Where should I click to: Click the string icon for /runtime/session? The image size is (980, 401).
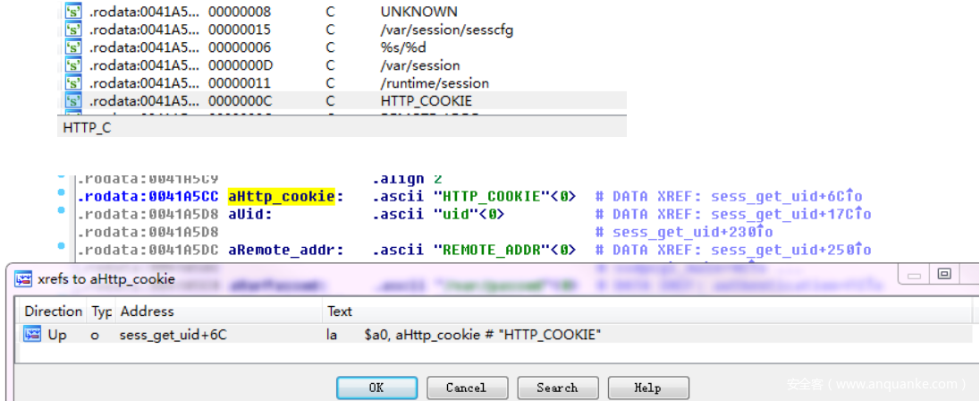tap(73, 83)
